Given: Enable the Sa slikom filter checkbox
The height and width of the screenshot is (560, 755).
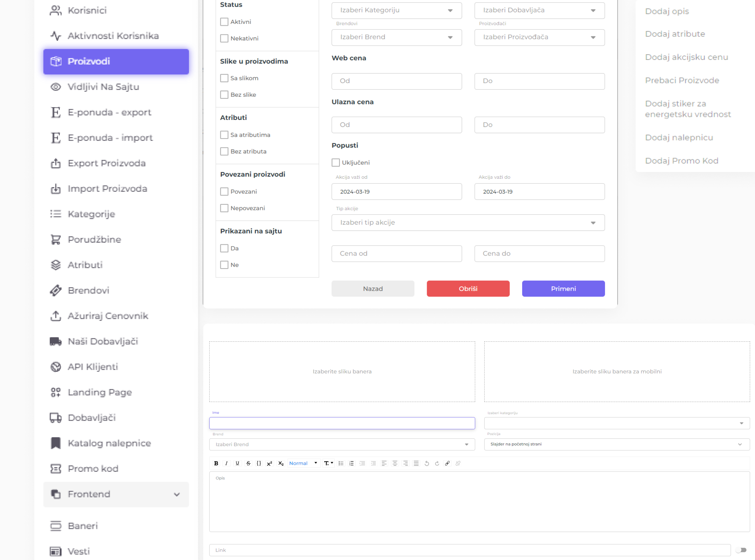Looking at the screenshot, I should coord(224,77).
